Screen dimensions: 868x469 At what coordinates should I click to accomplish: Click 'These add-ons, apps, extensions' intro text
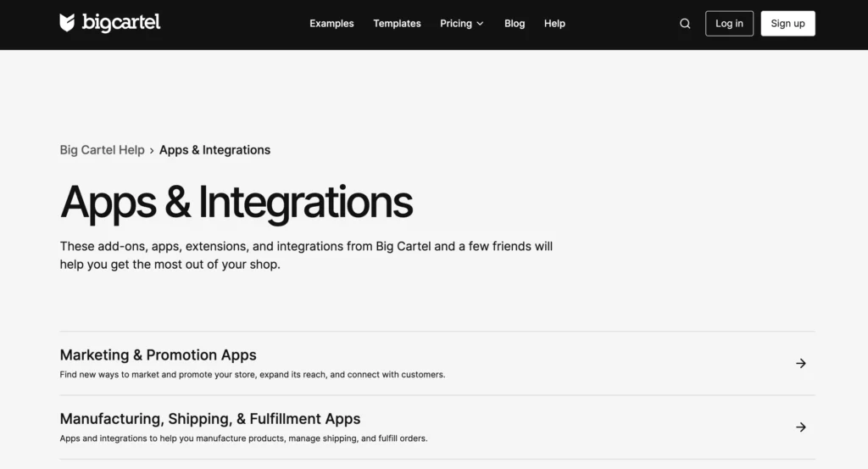306,255
